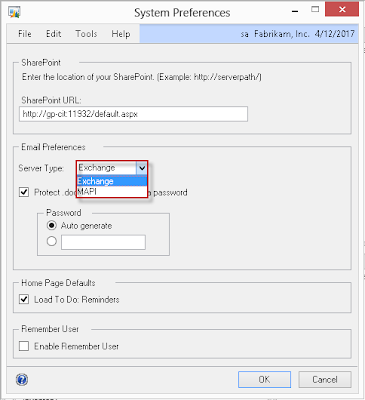Choose MAPI from the server type list
The height and width of the screenshot is (400, 365).
coord(112,191)
